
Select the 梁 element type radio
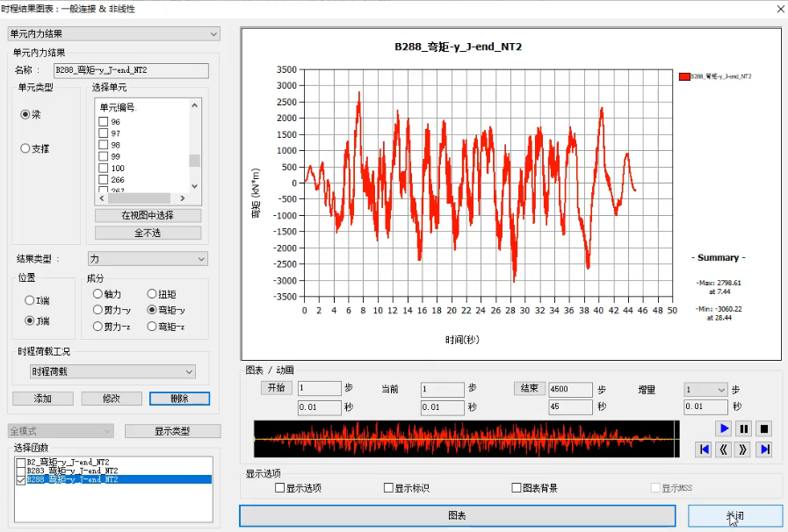25,114
